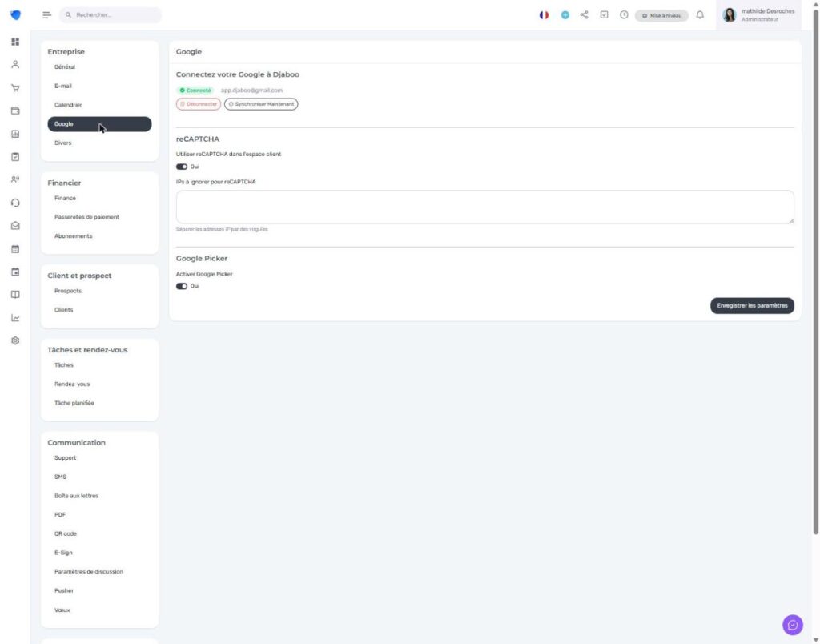Open Tâches settings

pyautogui.click(x=64, y=365)
